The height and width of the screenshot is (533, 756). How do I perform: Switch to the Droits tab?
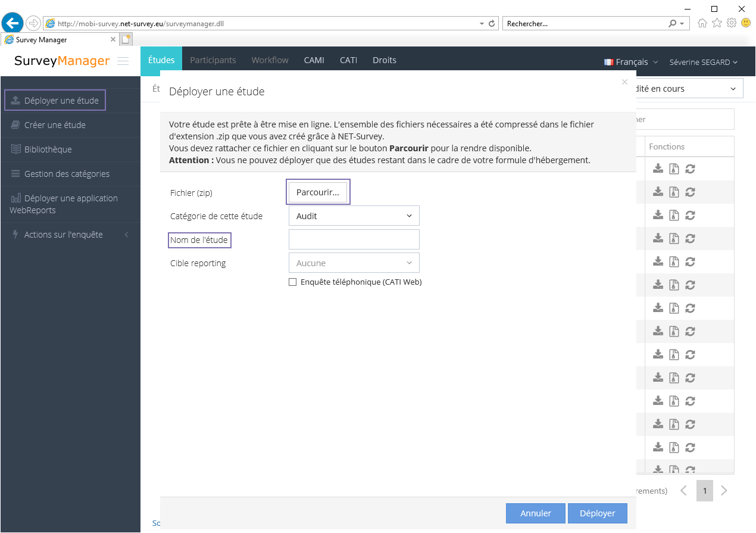(385, 60)
